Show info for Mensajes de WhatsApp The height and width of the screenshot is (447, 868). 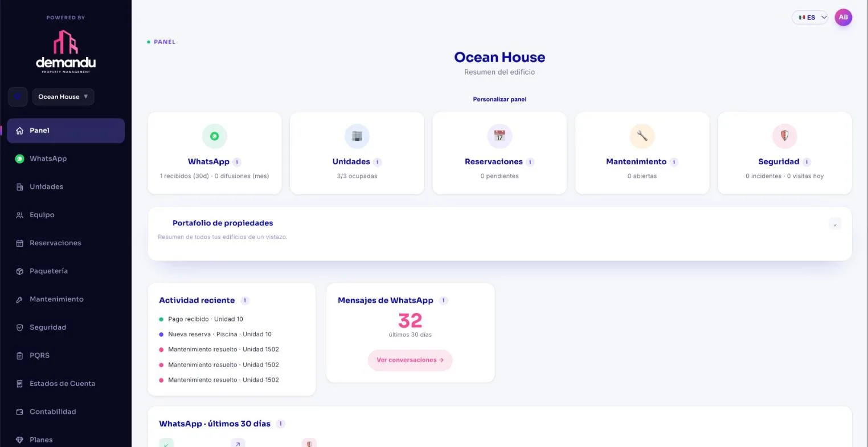[x=444, y=300]
